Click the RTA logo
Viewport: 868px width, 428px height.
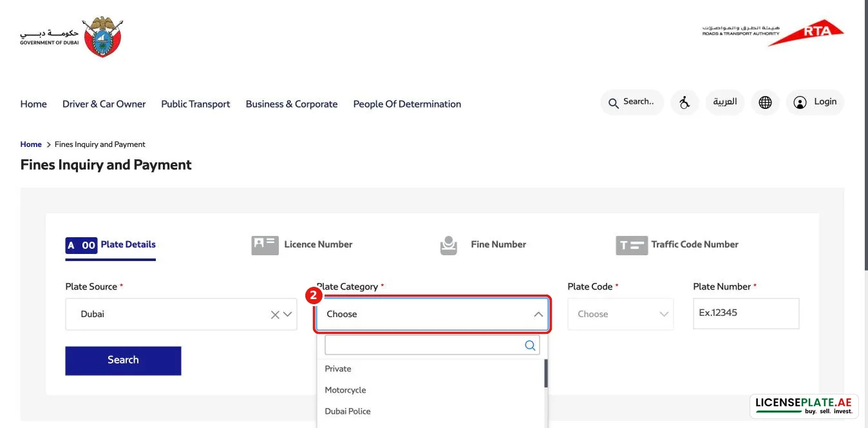click(x=773, y=32)
